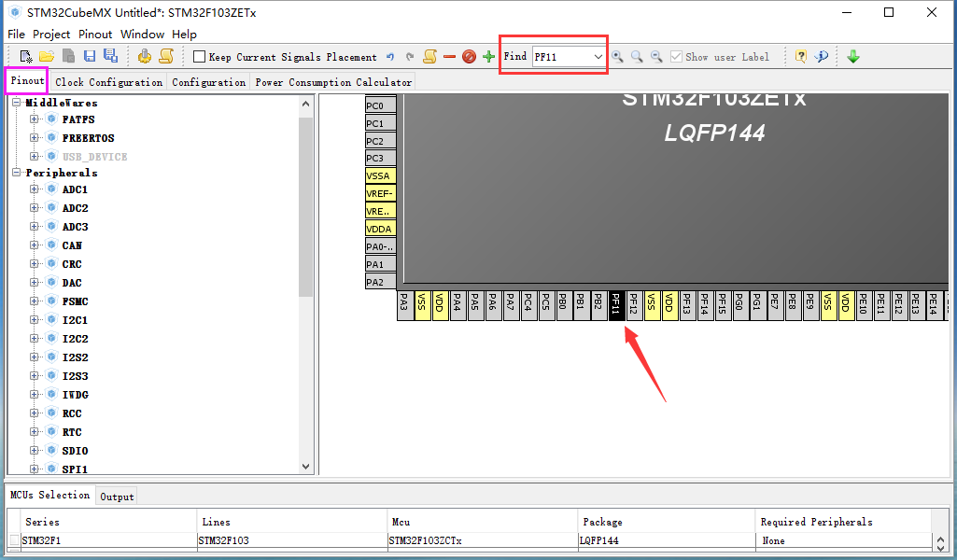Click the middle magnifier icon

tap(637, 57)
